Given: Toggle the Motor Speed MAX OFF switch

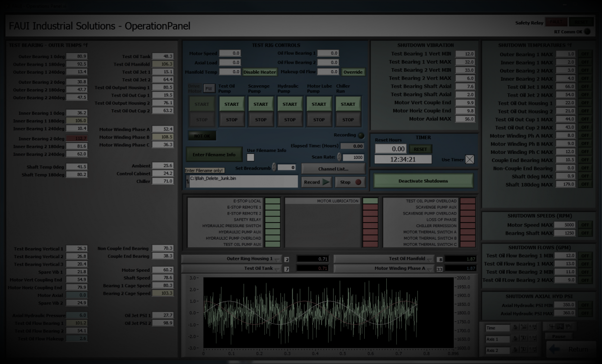Looking at the screenshot, I should (x=584, y=225).
